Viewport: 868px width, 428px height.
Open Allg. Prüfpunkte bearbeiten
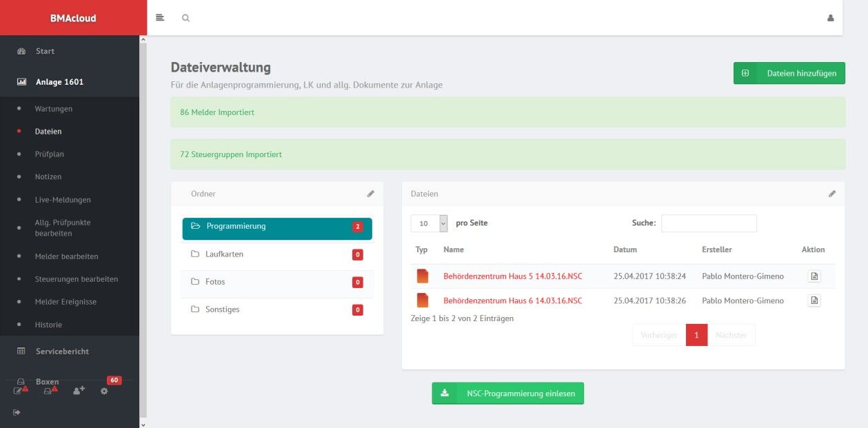63,228
